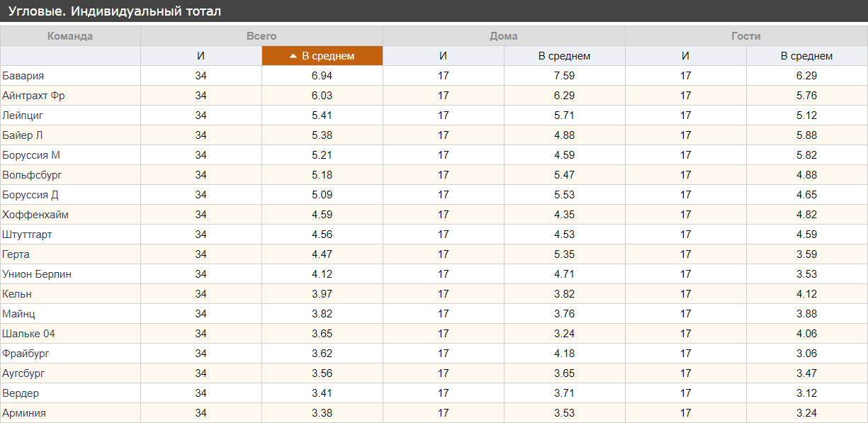Select Лейпциг's home average 5.71
The height and width of the screenshot is (423, 868).
[565, 115]
